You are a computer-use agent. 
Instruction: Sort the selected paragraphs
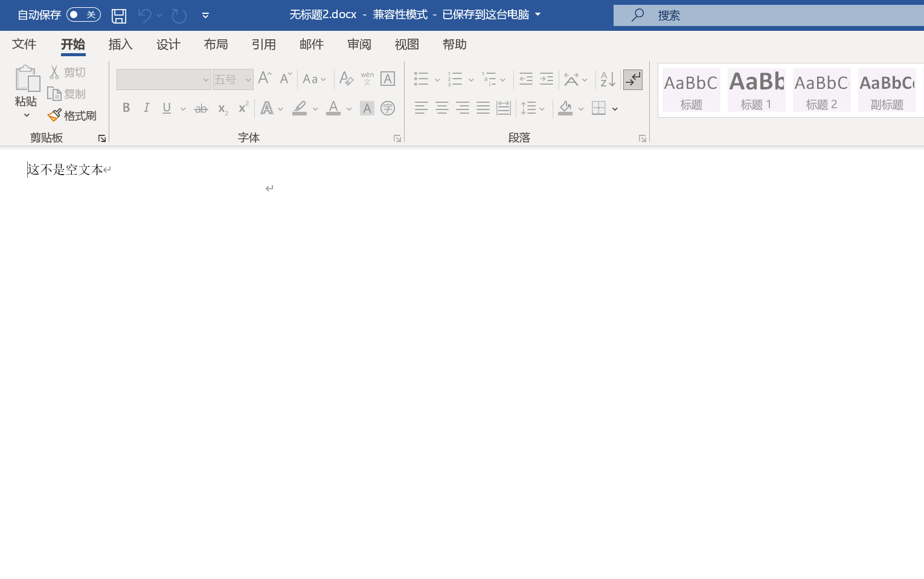pos(608,79)
